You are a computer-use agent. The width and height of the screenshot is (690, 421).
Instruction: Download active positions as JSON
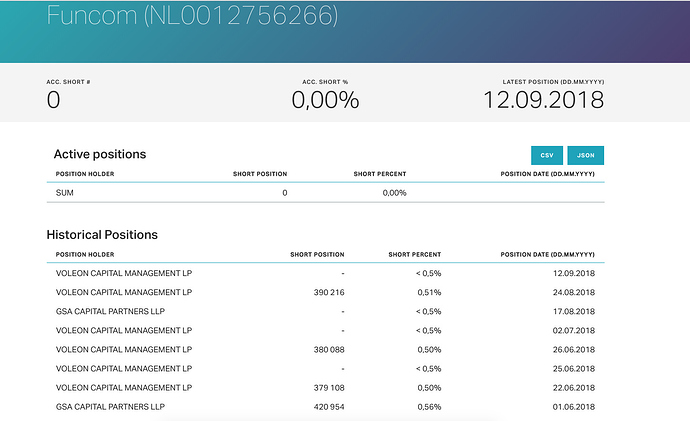coord(585,155)
